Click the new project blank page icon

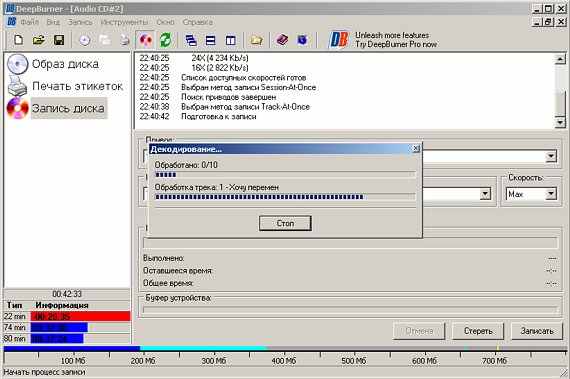tap(18, 40)
